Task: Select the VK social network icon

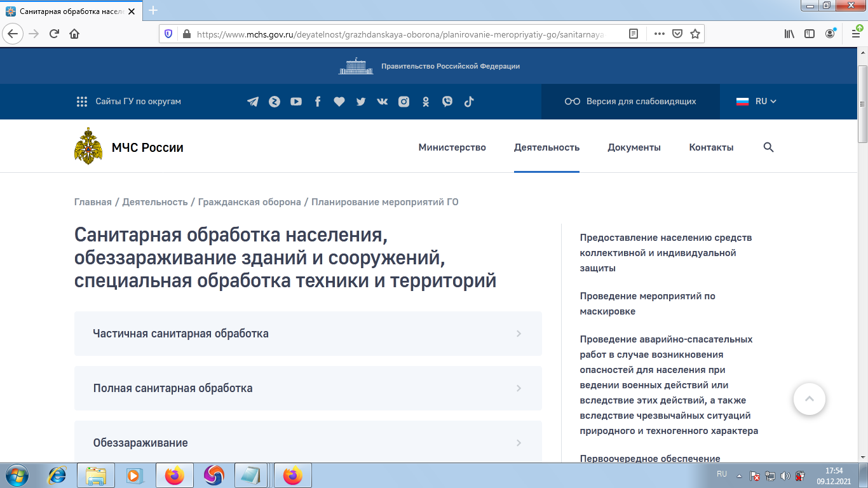Action: (x=382, y=101)
